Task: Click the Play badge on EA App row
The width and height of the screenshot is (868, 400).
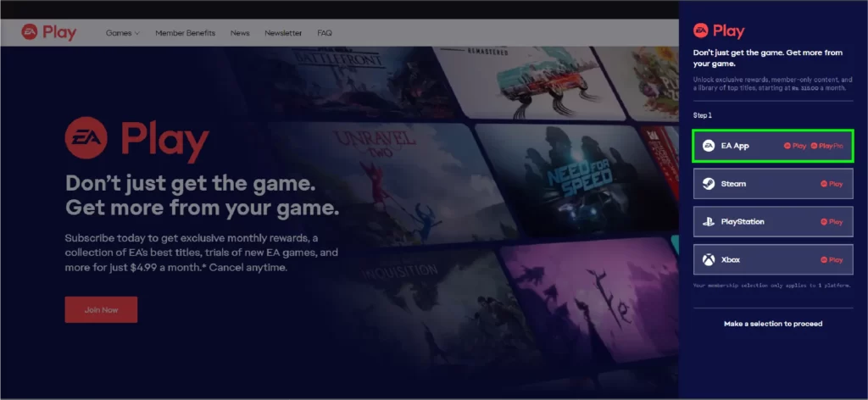Action: 795,146
